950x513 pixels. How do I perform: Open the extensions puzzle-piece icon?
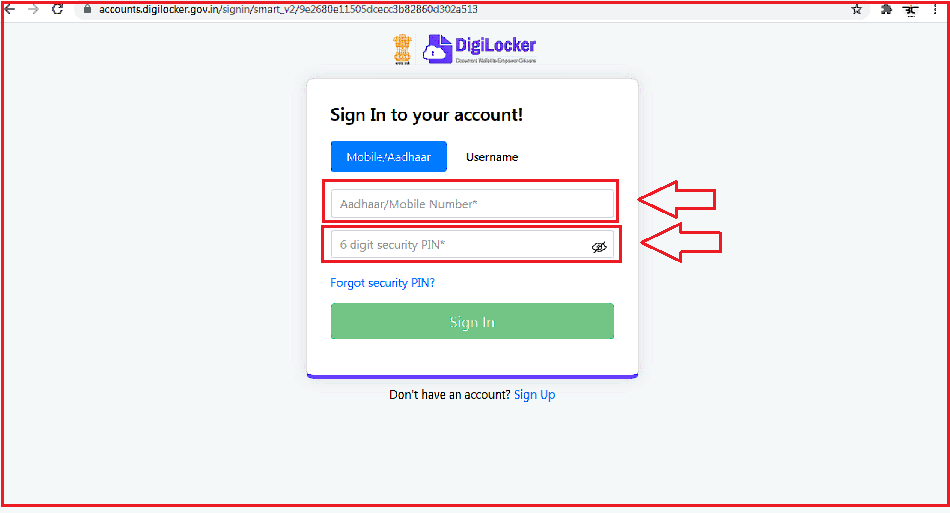click(886, 9)
